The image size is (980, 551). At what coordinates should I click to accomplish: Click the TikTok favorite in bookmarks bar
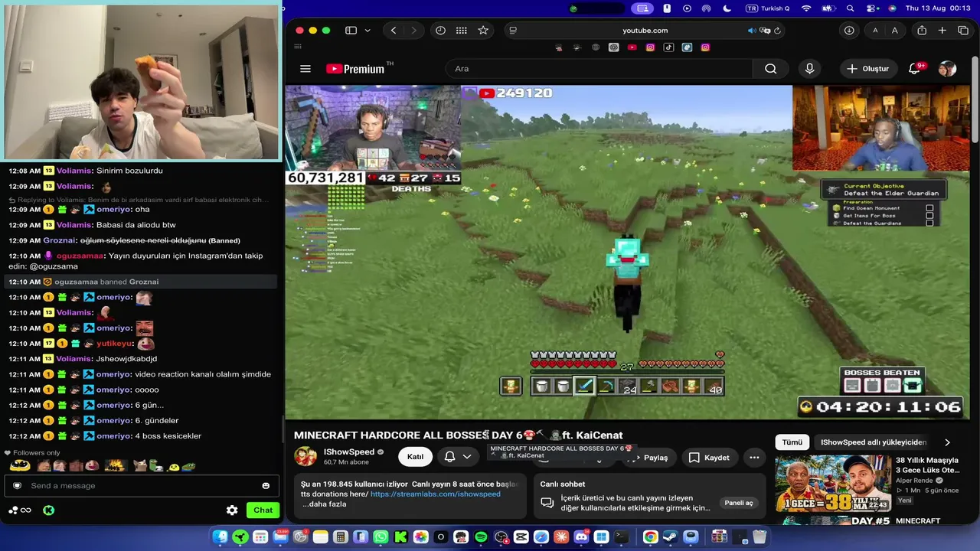(x=668, y=47)
